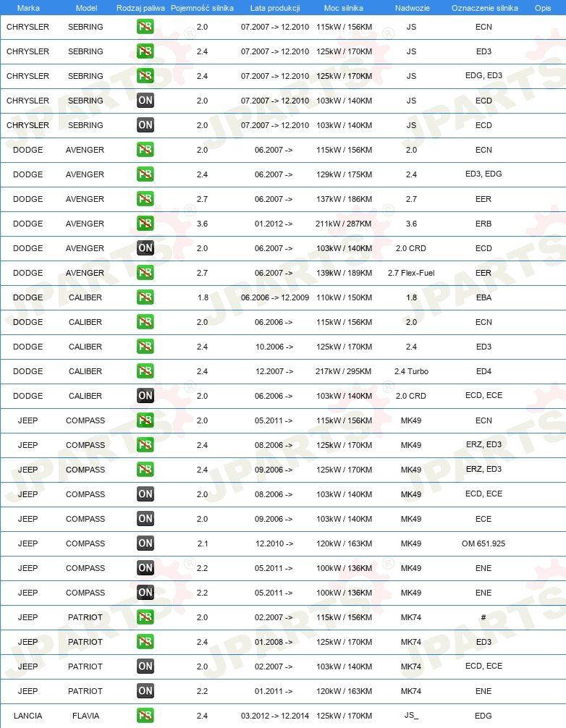Click production date 12.2007 ->
The width and height of the screenshot is (566, 728).
(274, 371)
